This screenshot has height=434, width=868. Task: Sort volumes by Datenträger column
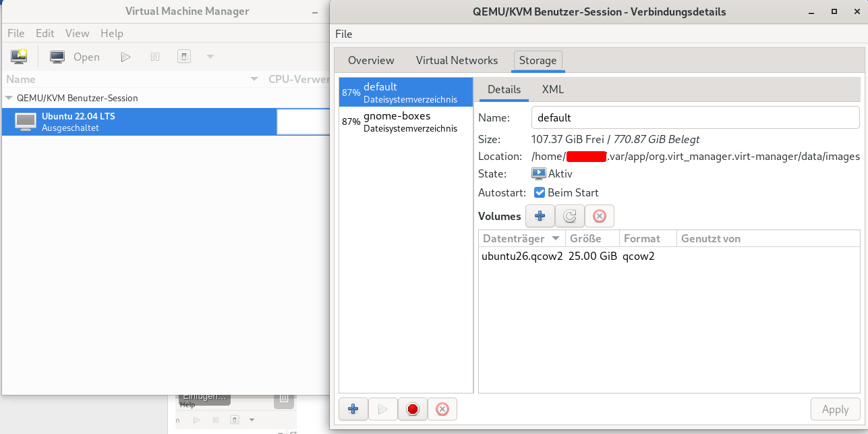point(521,238)
